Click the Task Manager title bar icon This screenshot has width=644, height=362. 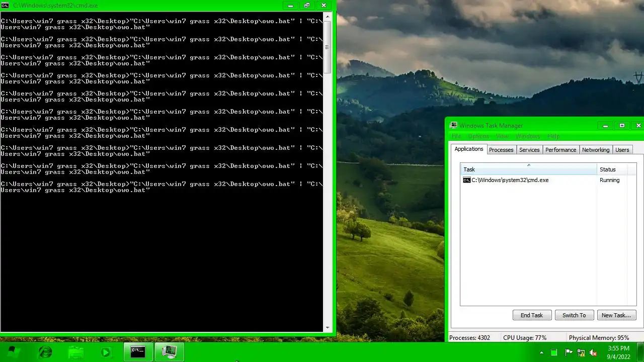click(x=453, y=125)
